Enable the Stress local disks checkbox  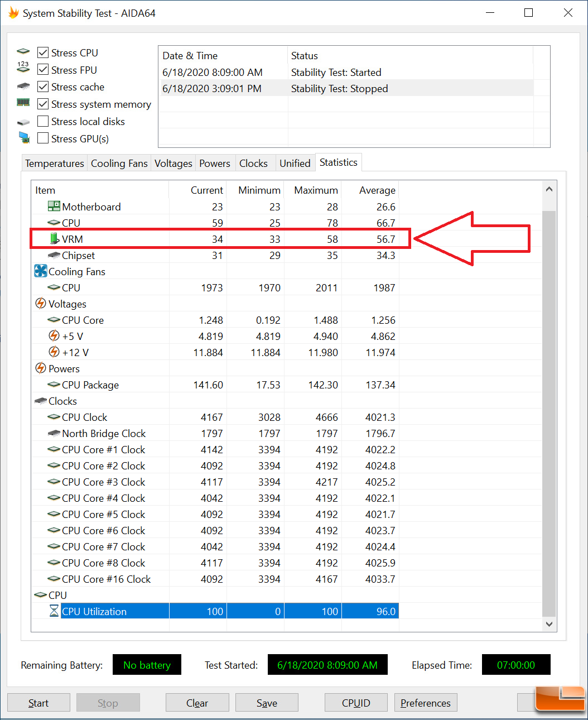43,121
